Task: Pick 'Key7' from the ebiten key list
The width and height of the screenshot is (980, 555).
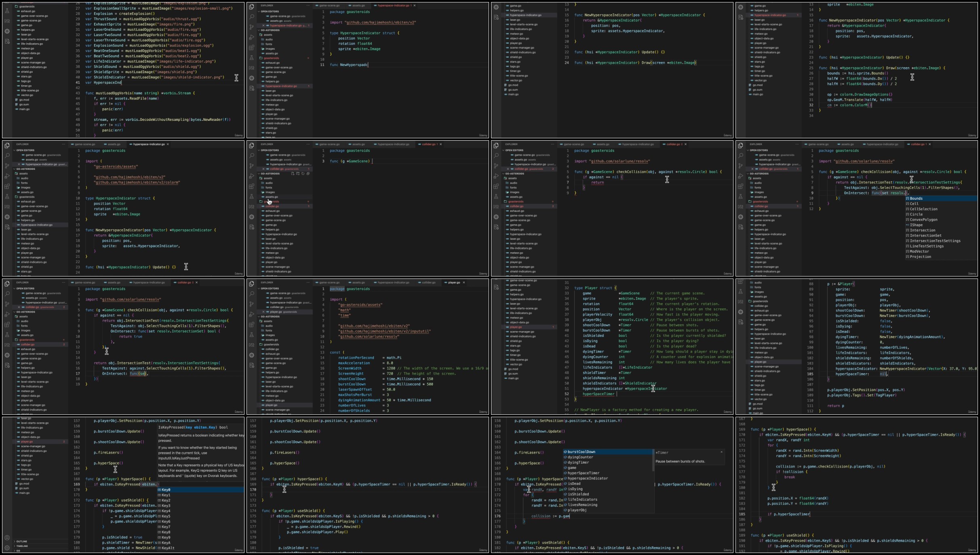Action: pyautogui.click(x=200, y=527)
